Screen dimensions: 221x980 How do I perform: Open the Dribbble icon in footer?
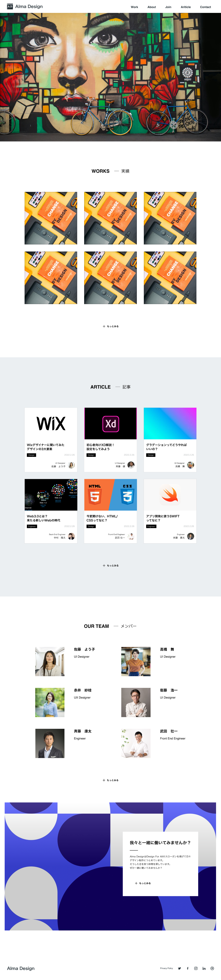[212, 968]
